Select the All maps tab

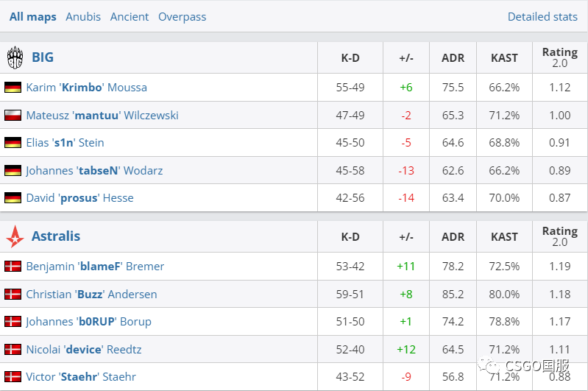coord(33,16)
